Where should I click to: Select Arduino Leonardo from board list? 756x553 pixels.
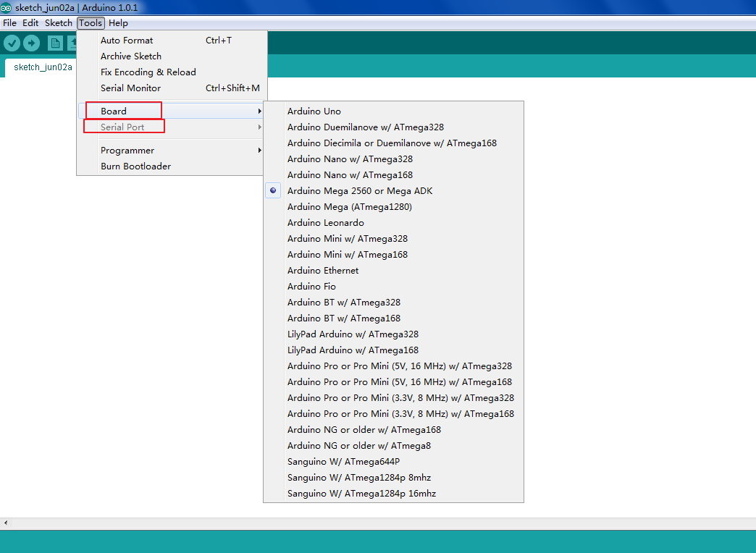325,223
